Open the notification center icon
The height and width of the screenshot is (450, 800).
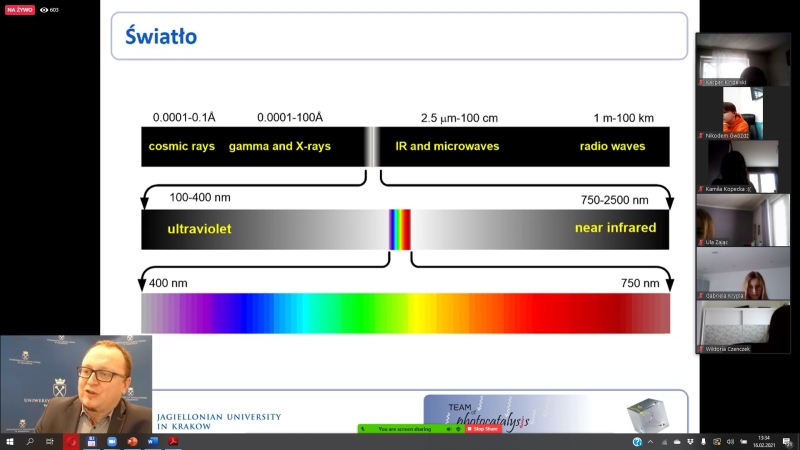click(787, 443)
